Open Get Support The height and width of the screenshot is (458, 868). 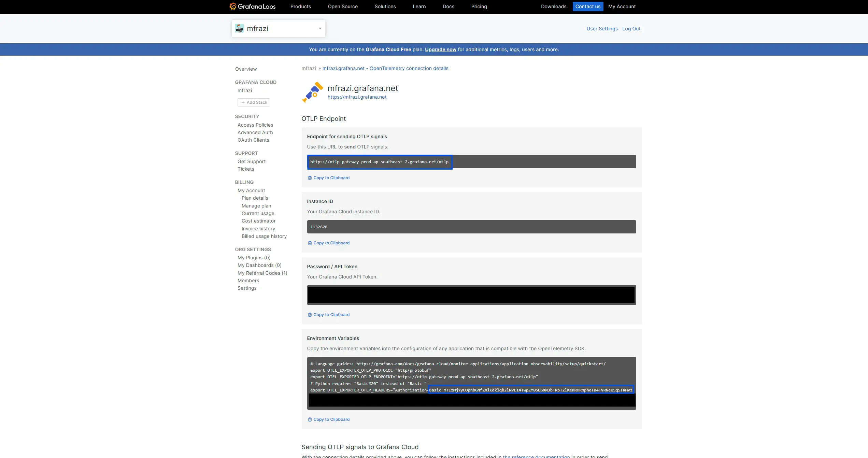tap(252, 161)
